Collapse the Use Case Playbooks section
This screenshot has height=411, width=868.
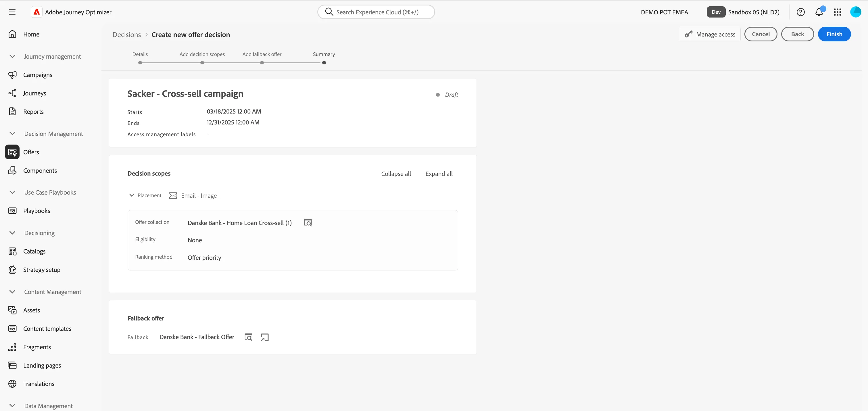12,192
